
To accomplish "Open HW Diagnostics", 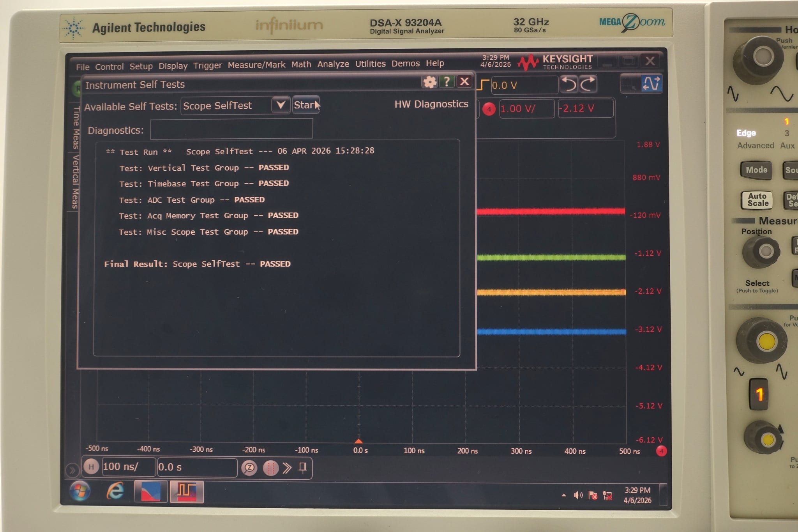I will click(x=431, y=104).
